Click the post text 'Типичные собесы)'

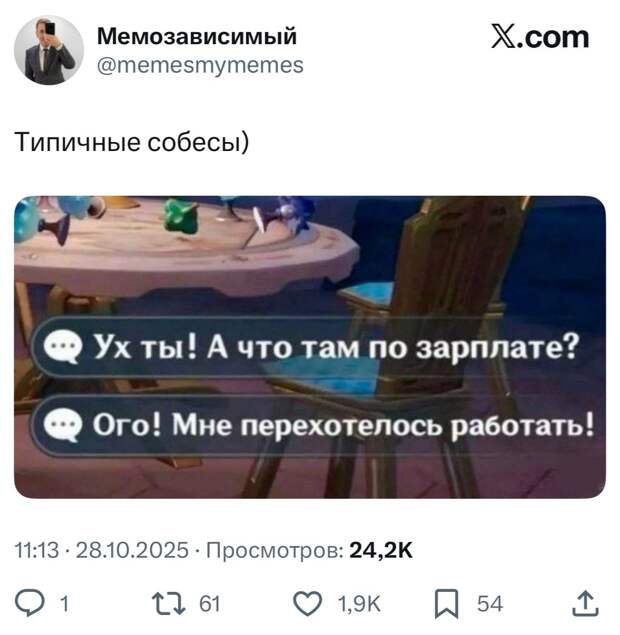(x=132, y=142)
